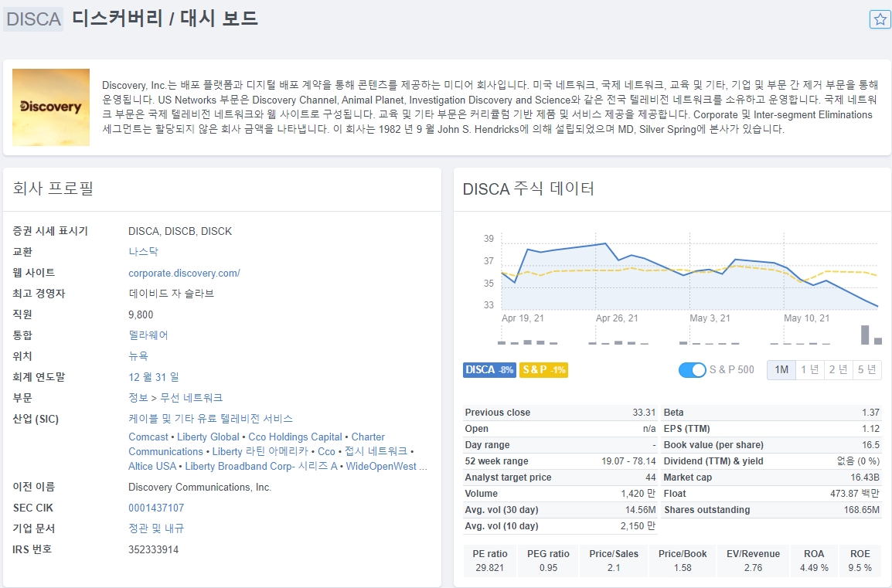Add DISCA to favorites with star icon
Screen dimensions: 892x588
click(x=880, y=19)
